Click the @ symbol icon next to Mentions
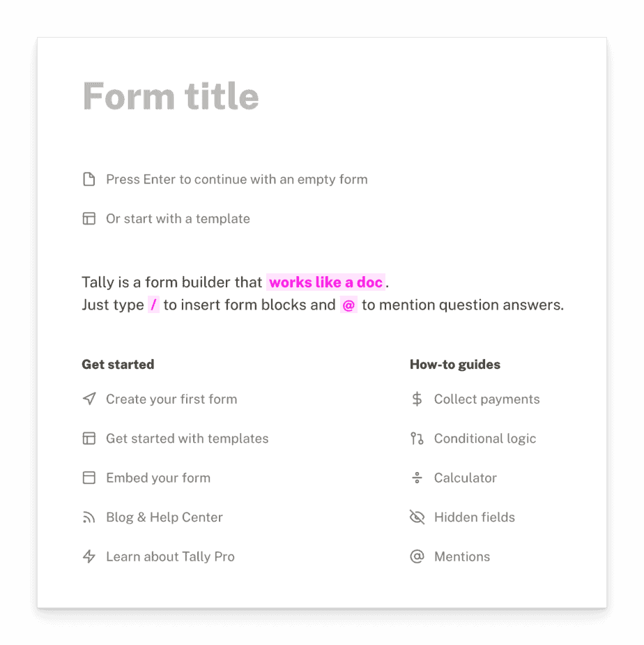 (x=416, y=556)
